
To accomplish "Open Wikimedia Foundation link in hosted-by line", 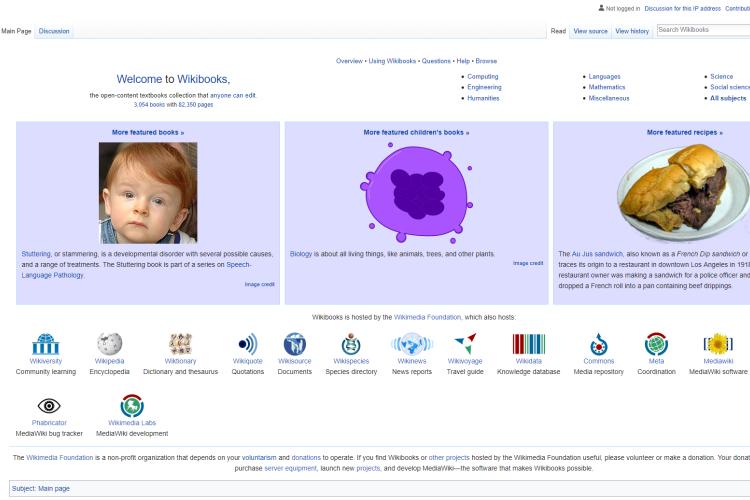I will click(x=428, y=317).
